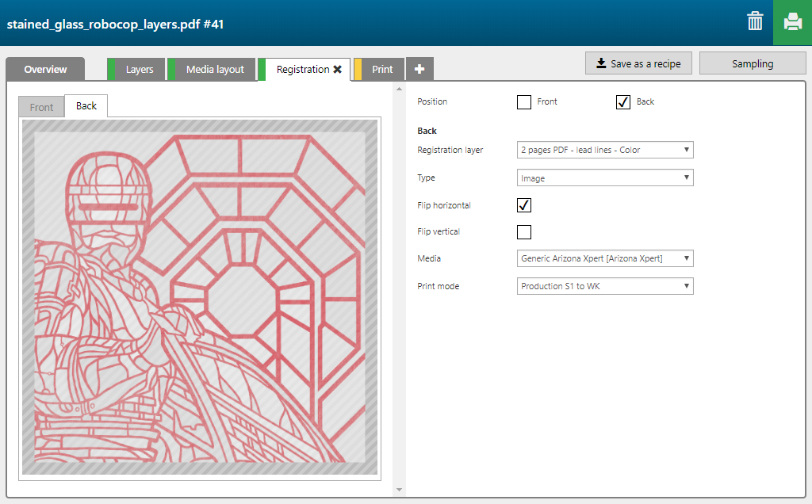Select the Back preview sub-tab

click(86, 106)
